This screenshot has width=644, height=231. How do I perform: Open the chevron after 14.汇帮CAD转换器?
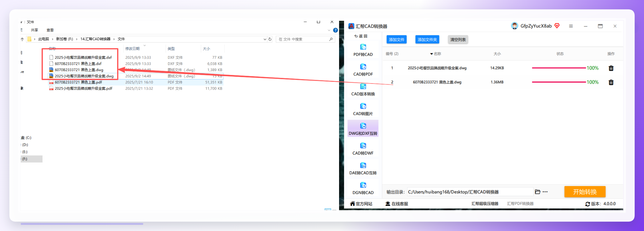point(114,39)
